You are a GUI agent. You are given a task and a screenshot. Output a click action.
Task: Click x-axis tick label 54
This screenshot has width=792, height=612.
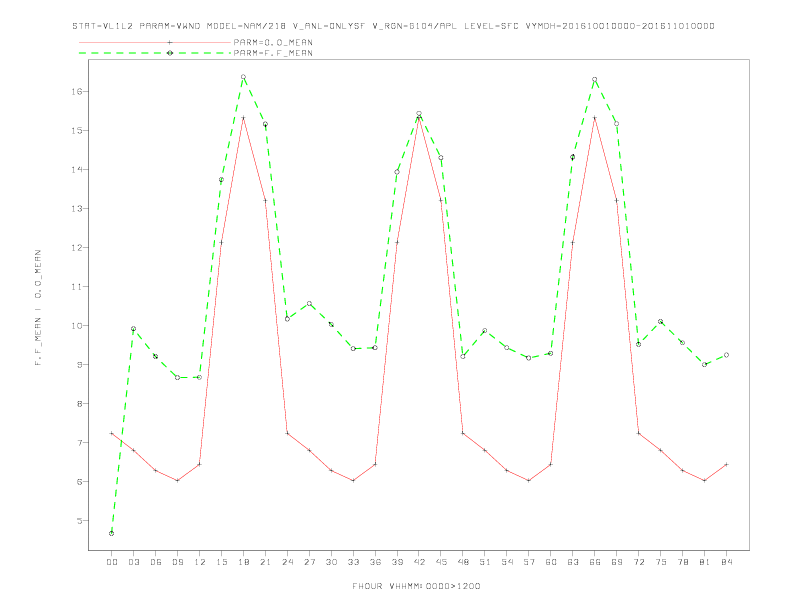click(x=507, y=562)
